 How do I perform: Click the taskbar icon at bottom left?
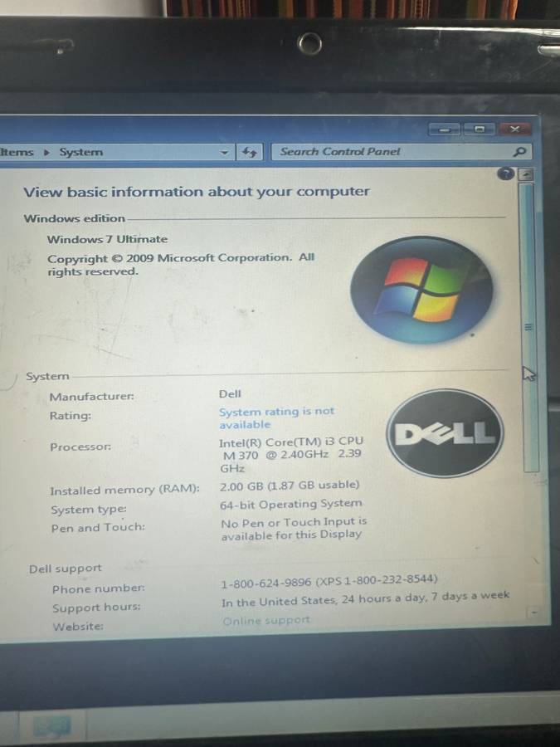51,727
